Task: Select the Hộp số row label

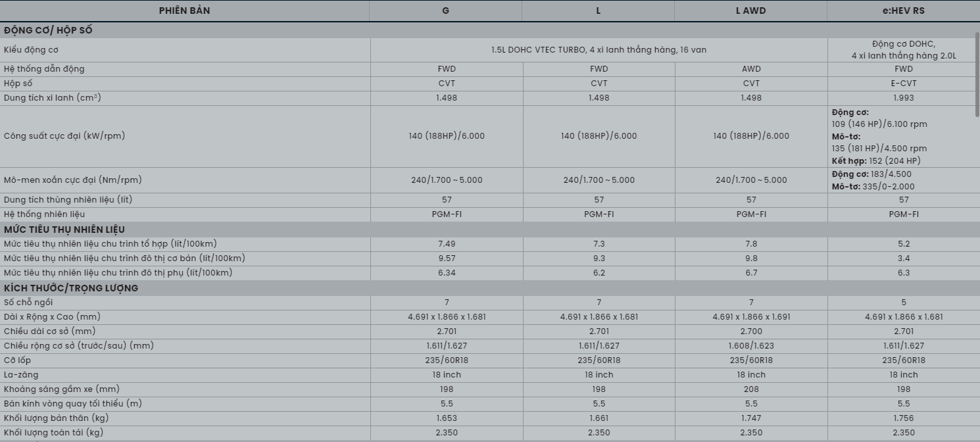Action: (x=18, y=84)
